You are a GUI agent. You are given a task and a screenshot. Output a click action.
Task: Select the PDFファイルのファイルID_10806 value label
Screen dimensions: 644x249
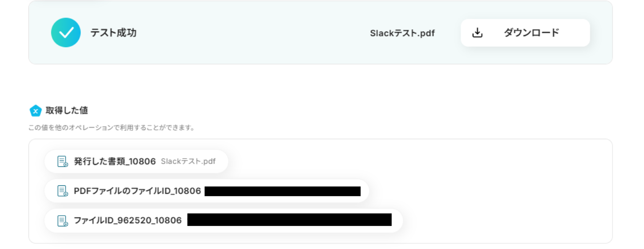click(x=138, y=191)
